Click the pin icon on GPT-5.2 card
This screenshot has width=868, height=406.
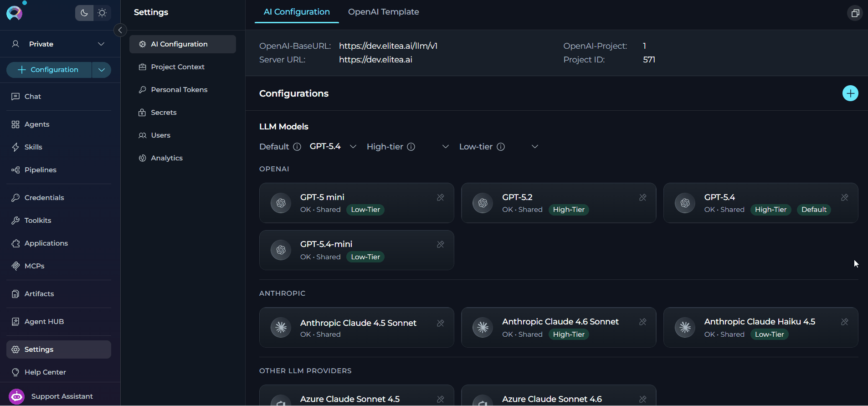coord(643,197)
